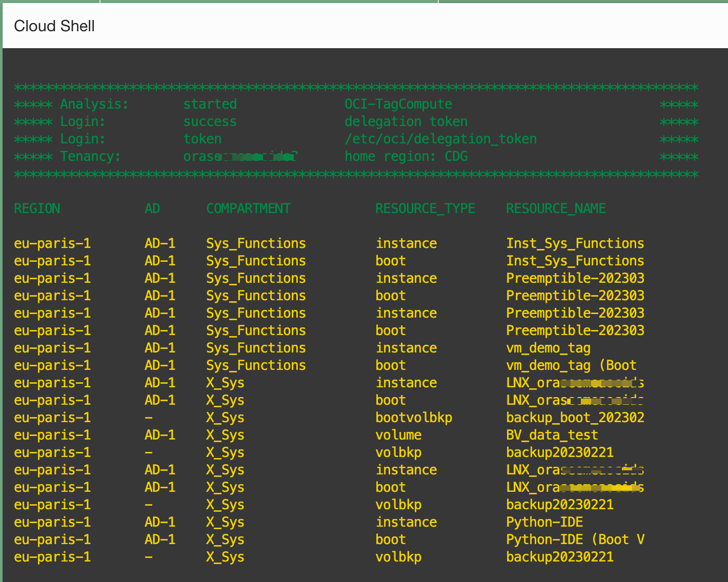Screen dimensions: 728x582
Task: Click the "home region: CDG" text
Action: pos(406,156)
